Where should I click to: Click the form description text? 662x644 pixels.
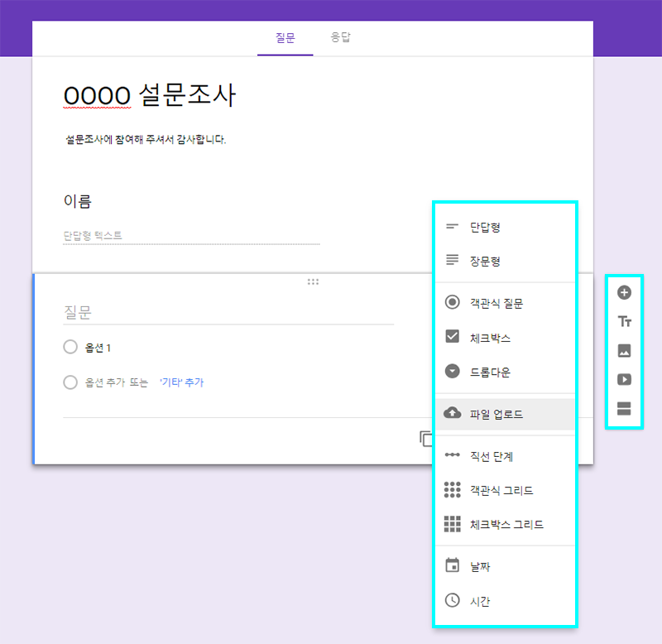point(146,139)
